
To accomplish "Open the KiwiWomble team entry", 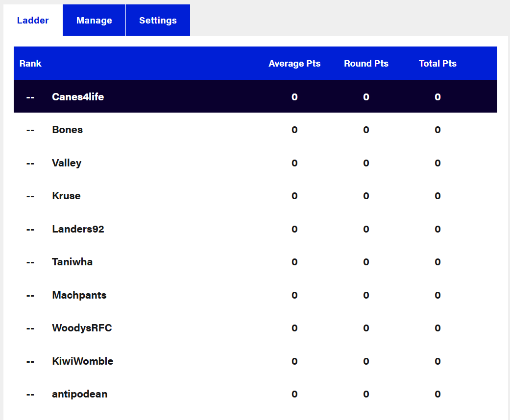I will point(82,361).
